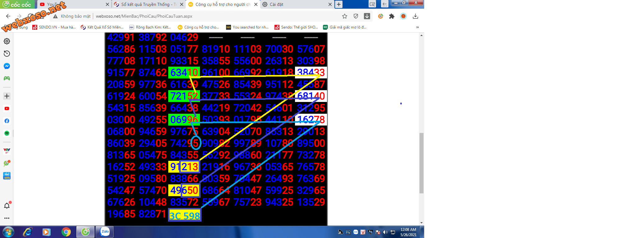Click the media download arrow in address bar
Image resolution: width=644 pixels, height=238 pixels.
pos(367,16)
